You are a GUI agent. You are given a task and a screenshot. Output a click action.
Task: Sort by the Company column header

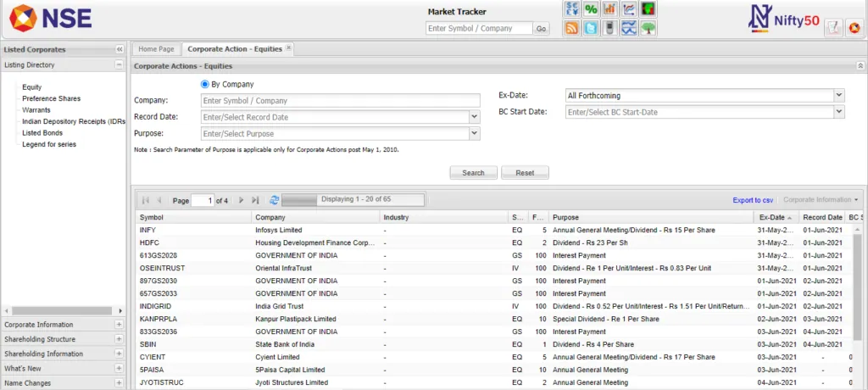315,217
